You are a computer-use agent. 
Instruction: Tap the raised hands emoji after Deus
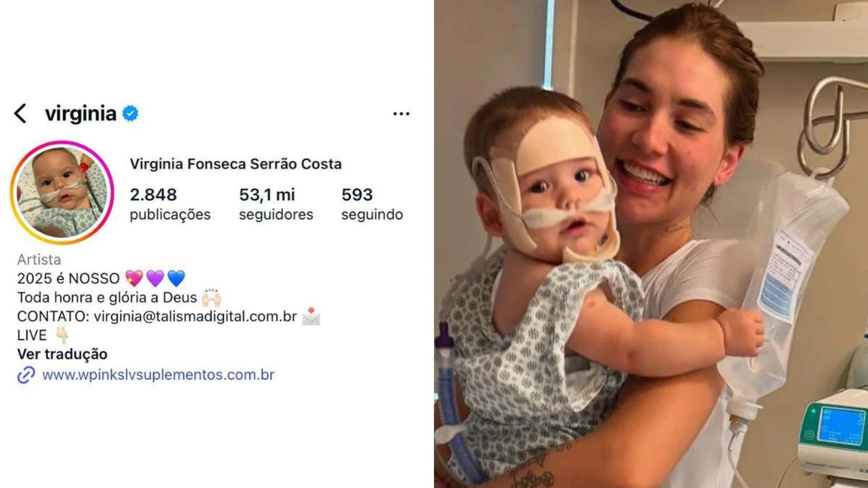[212, 297]
